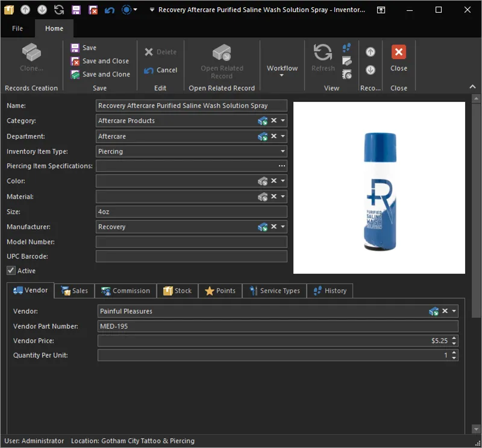This screenshot has width=482, height=448.
Task: Clear the Department field value
Action: click(274, 136)
